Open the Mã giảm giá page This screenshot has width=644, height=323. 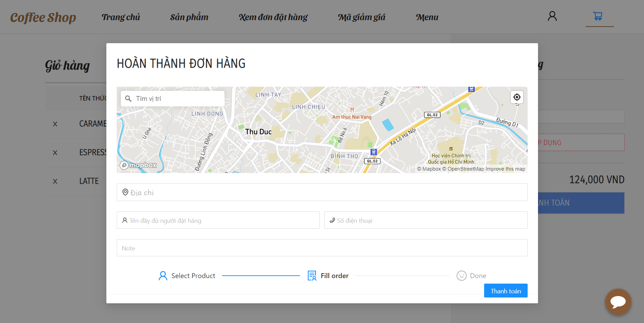(x=362, y=17)
